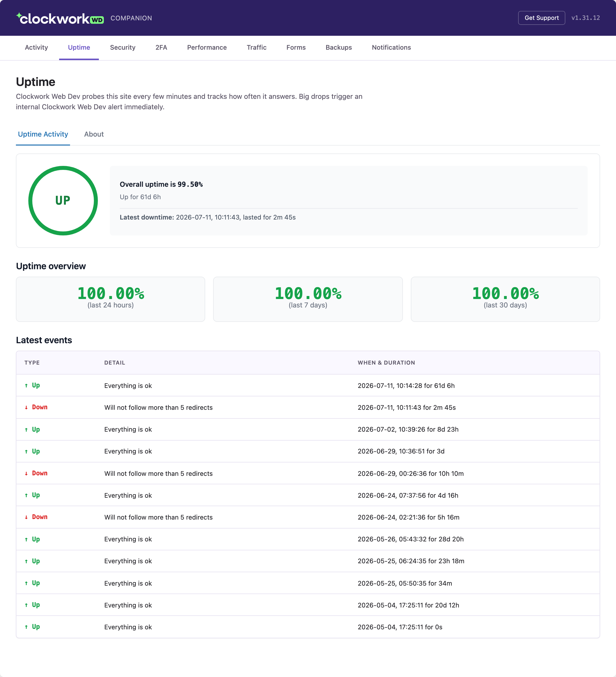Click the WHEN & DURATION column header
616x677 pixels.
pyautogui.click(x=386, y=363)
